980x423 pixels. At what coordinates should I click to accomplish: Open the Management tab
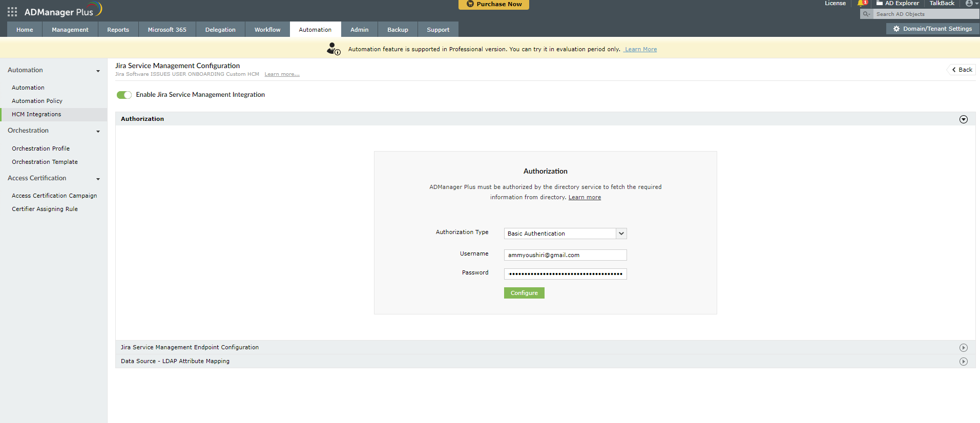tap(70, 30)
